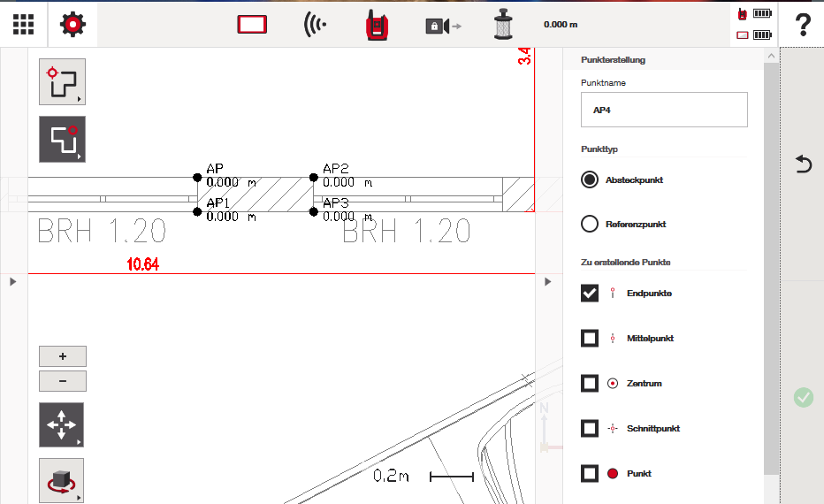The height and width of the screenshot is (504, 824).
Task: Enable the Mittelpunkt checkbox
Action: coord(590,338)
